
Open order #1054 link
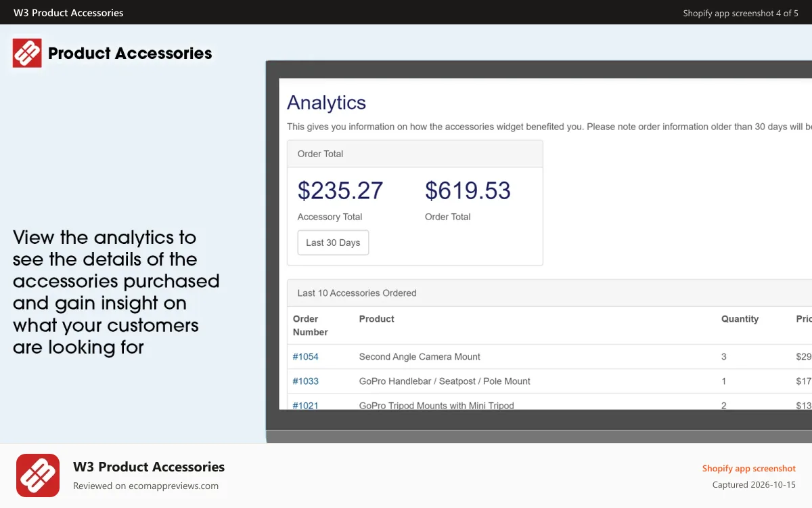[305, 356]
